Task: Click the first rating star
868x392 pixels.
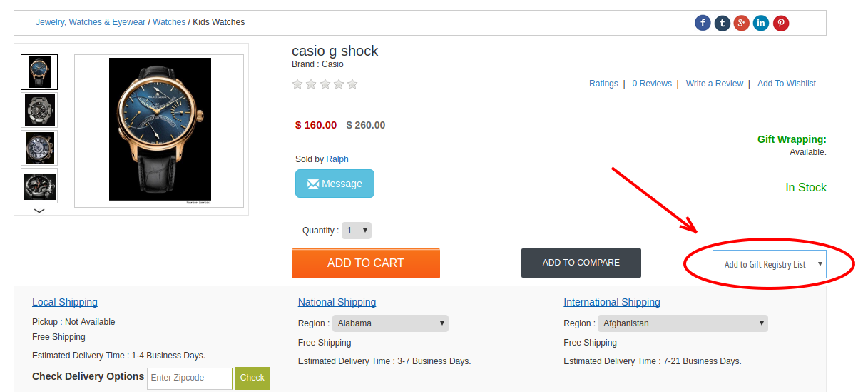Action: [297, 84]
